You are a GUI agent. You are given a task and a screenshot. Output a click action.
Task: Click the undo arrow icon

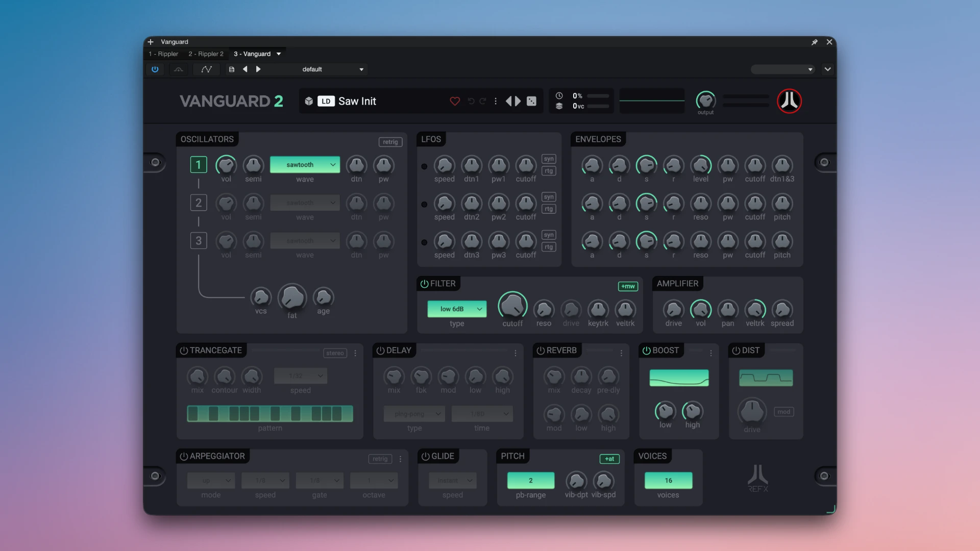coord(471,101)
